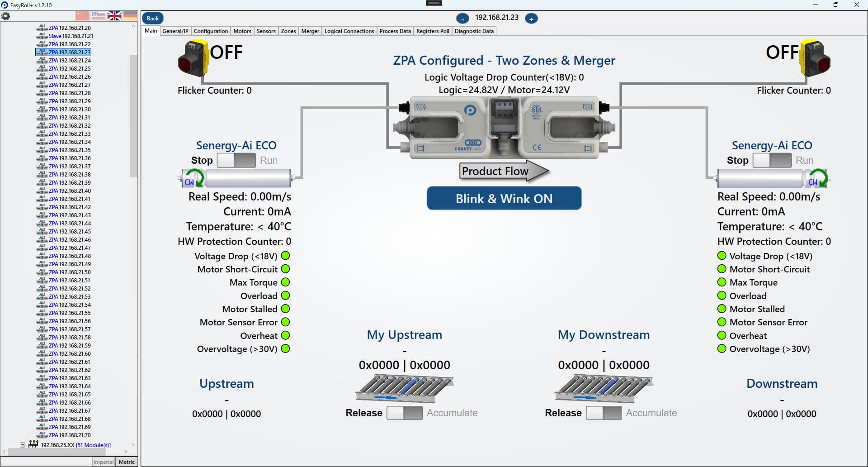Click the My Downstream conveyor zone image
Screen dimensions: 868x467
(x=604, y=388)
